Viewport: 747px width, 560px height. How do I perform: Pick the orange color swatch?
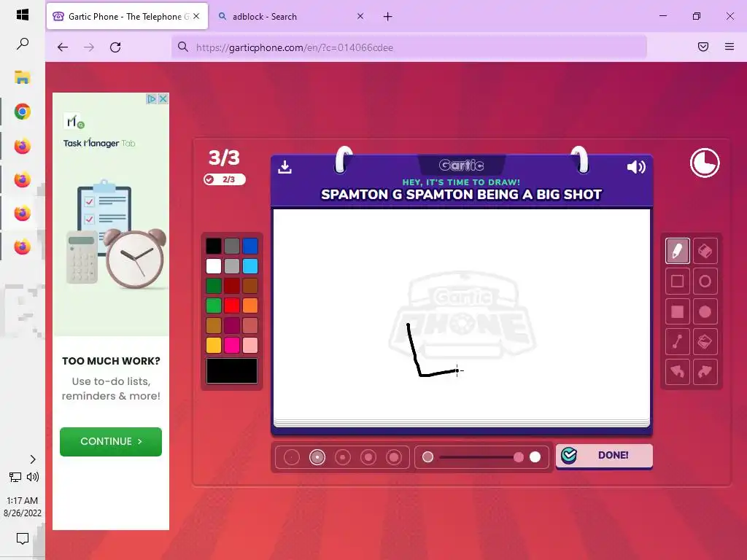[x=250, y=306]
